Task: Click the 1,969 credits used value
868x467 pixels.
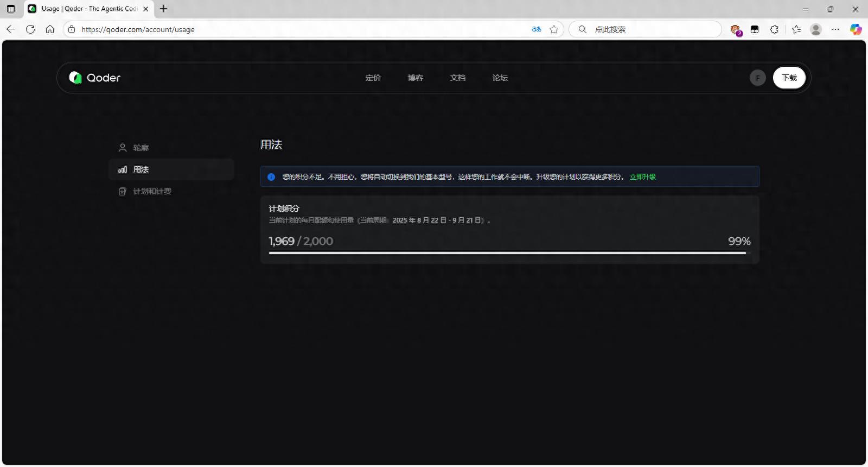Action: click(282, 241)
